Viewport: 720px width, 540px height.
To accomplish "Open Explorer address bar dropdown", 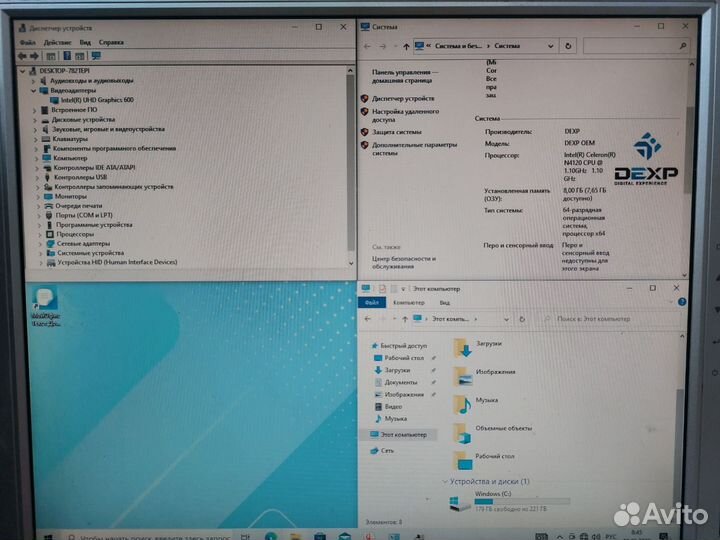I will click(x=506, y=319).
